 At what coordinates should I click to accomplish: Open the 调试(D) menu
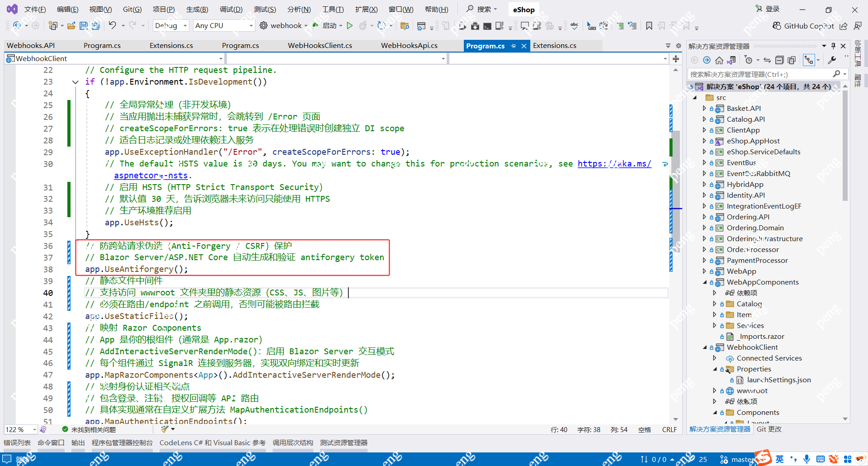point(231,10)
